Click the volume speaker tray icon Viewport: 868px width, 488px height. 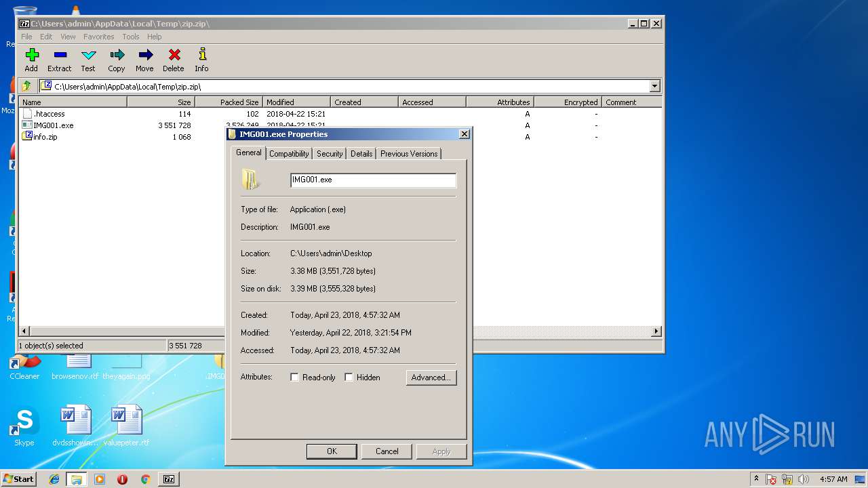(x=804, y=479)
